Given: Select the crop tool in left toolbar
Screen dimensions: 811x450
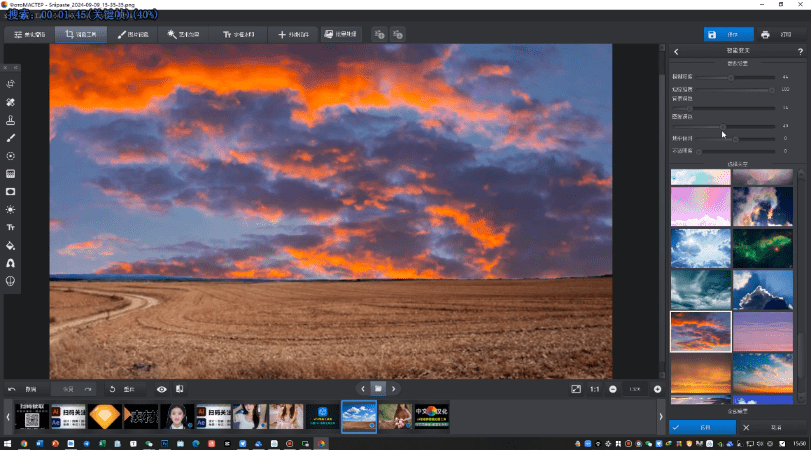Looking at the screenshot, I should [10, 83].
